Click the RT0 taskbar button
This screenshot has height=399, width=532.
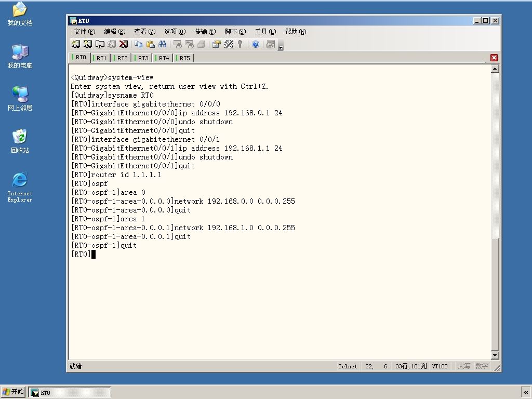click(x=70, y=393)
